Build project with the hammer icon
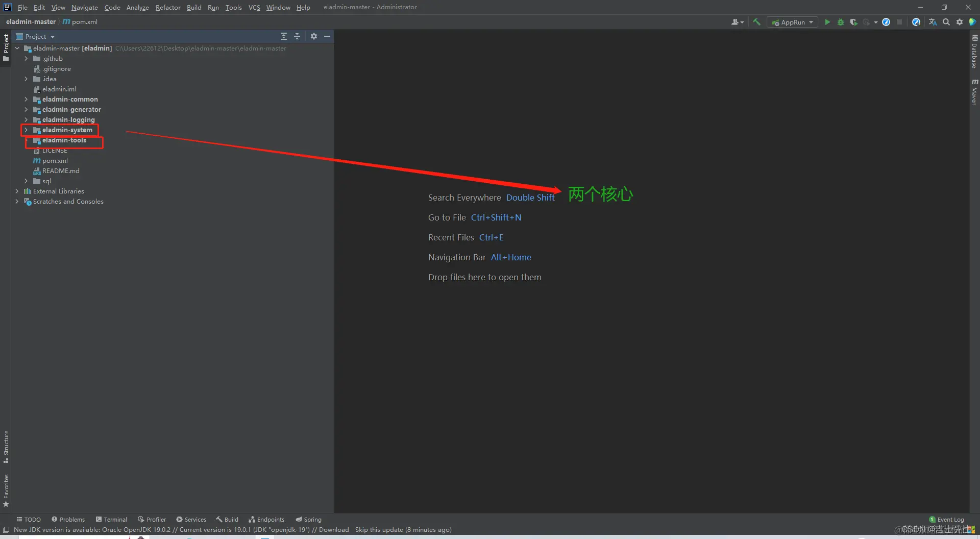The width and height of the screenshot is (980, 539). pos(756,22)
